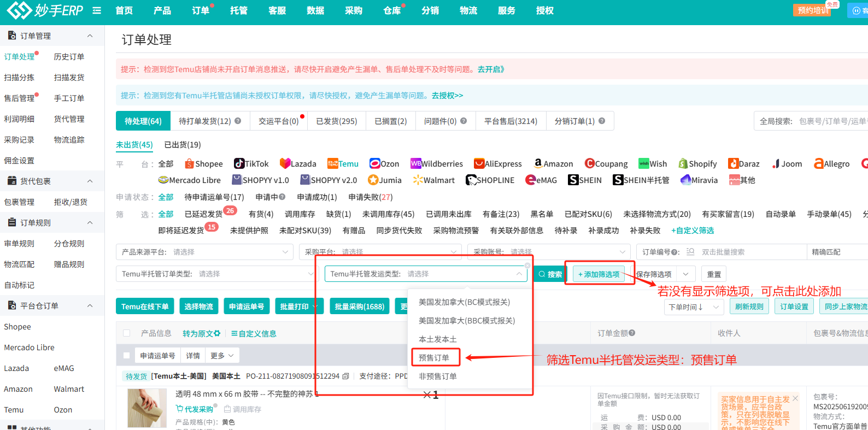Screen dimensions: 868x430
Task: Collapse the 订单管理 sidebar section
Action: click(x=90, y=36)
